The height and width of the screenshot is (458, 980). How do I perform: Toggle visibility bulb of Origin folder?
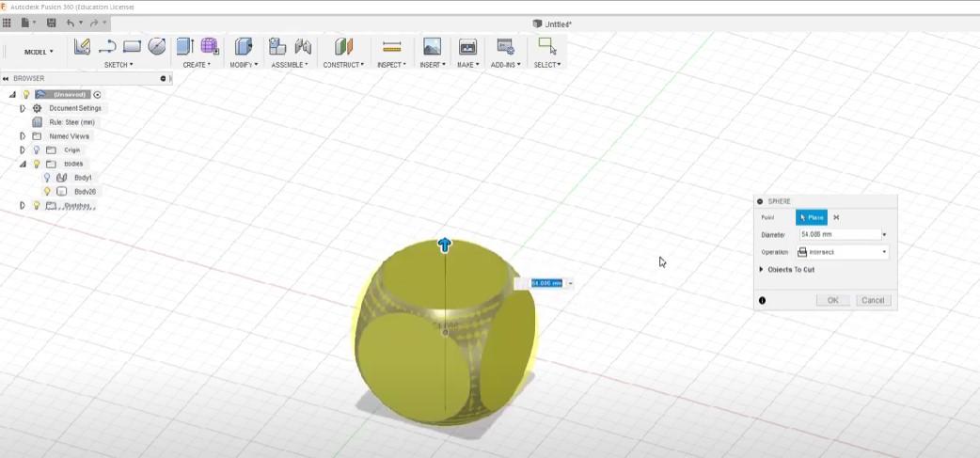pos(37,150)
